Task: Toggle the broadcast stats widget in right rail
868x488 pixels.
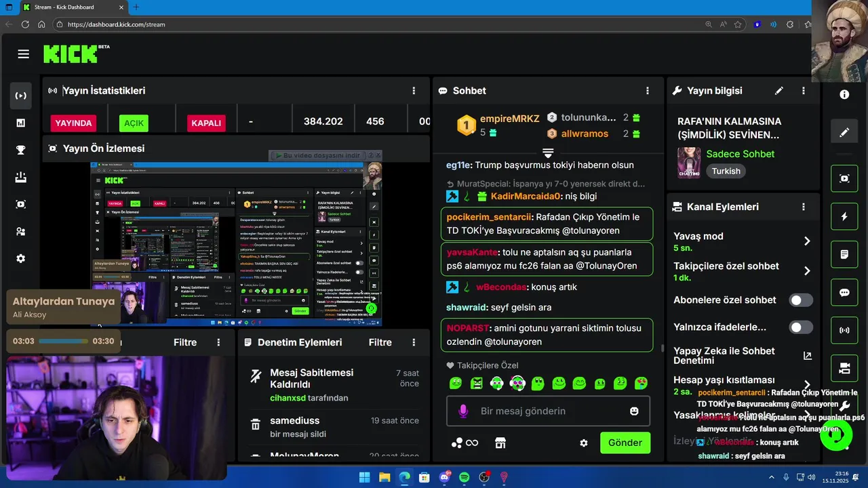Action: point(844,330)
